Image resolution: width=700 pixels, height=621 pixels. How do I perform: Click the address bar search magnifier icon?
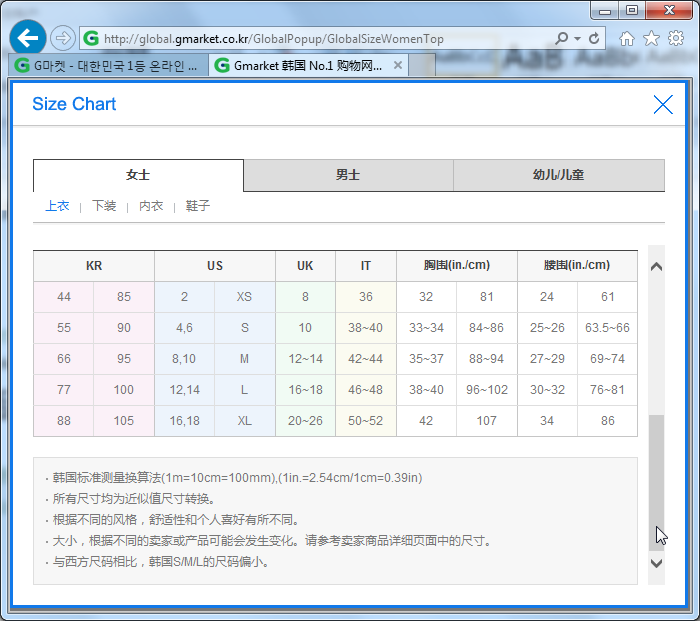point(562,38)
